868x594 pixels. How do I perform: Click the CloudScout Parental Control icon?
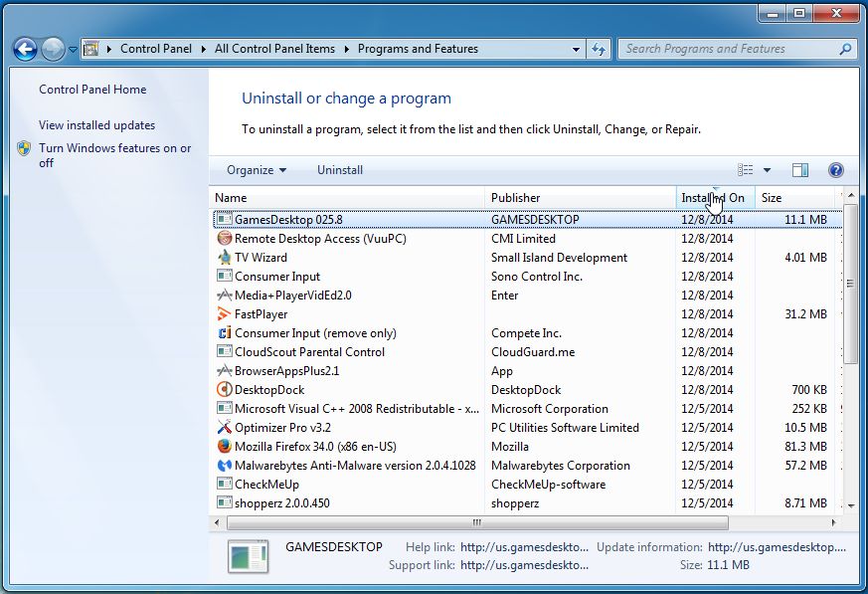click(224, 351)
